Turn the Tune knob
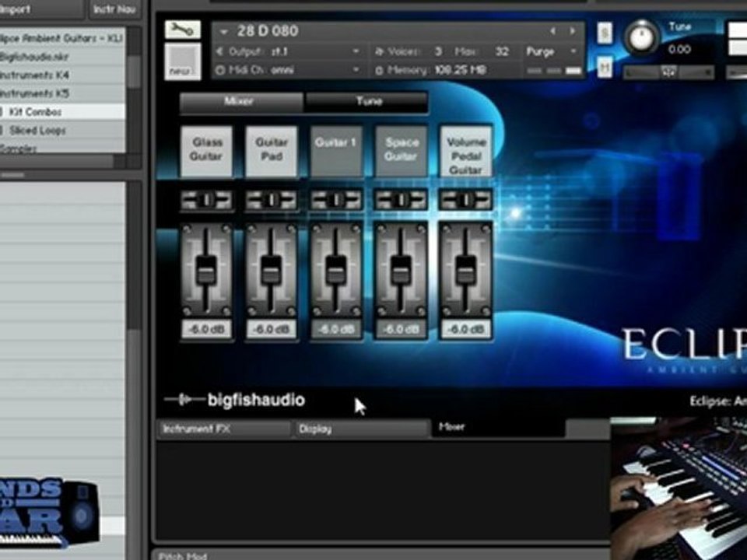747x560 pixels. point(641,37)
